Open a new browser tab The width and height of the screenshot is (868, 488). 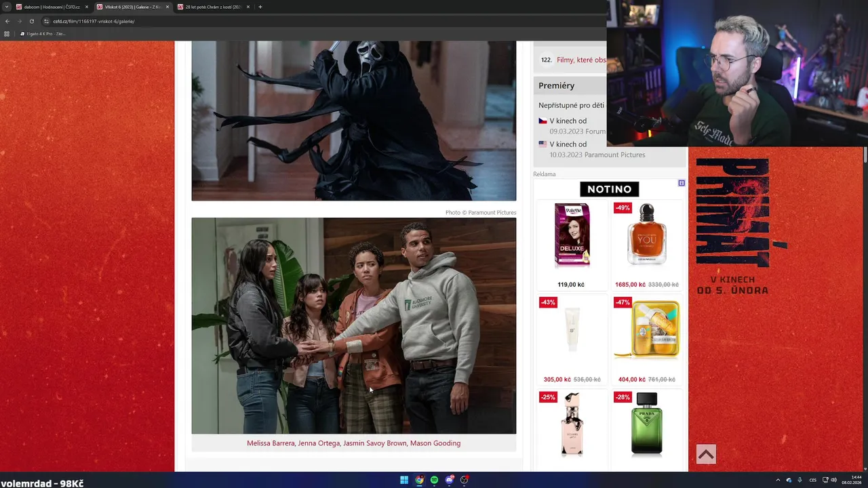coord(260,7)
